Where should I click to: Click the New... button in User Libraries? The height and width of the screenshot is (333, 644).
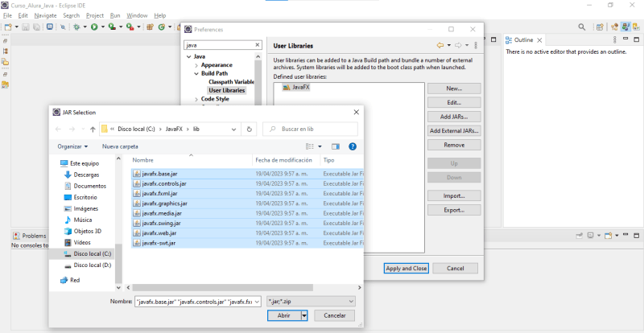click(454, 88)
